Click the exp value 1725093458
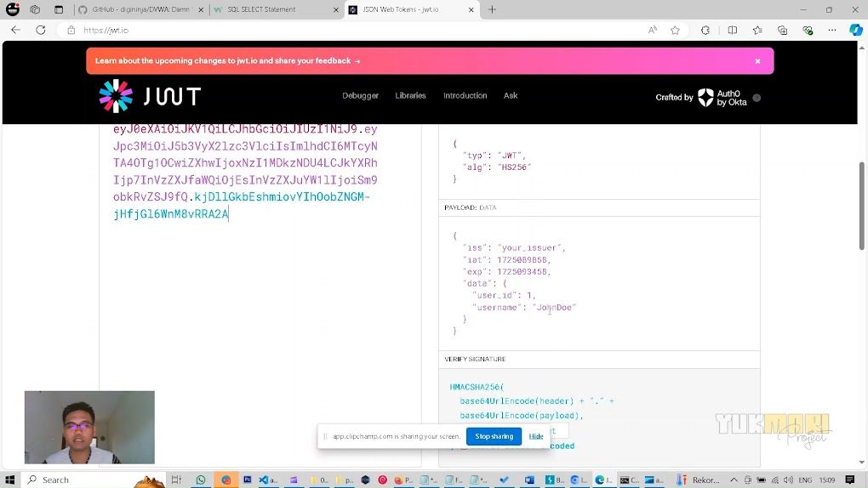 523,272
